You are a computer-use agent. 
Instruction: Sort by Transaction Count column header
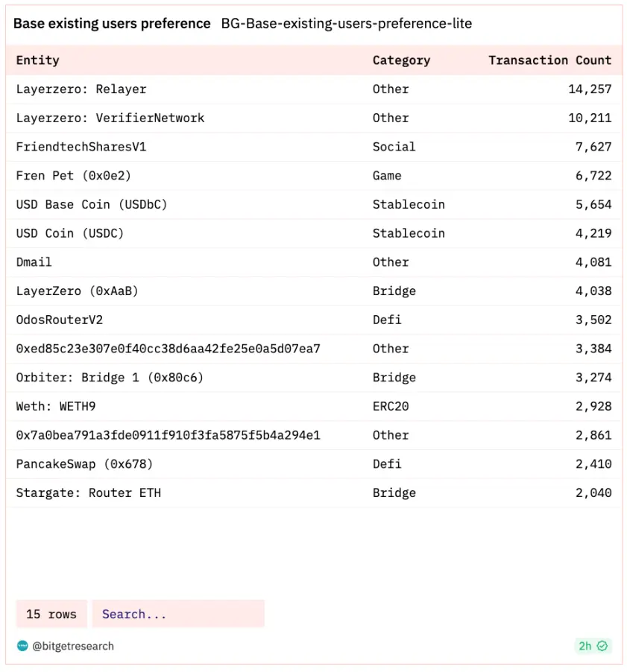click(549, 60)
